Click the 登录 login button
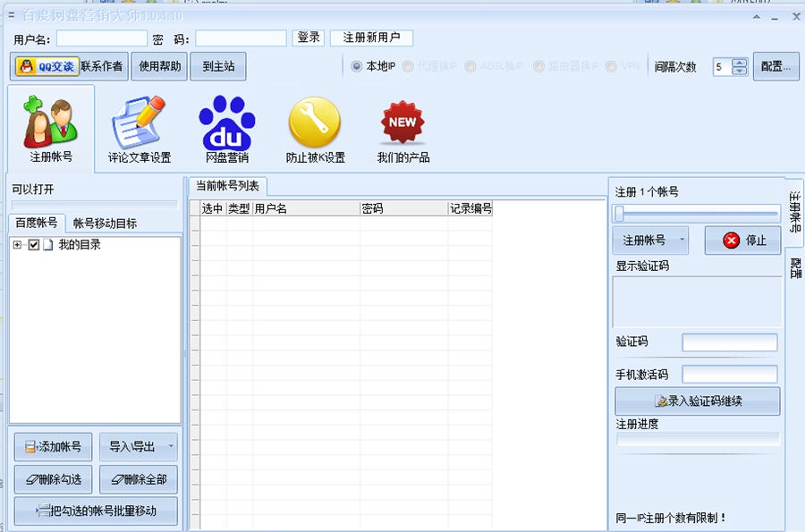Screen dimensions: 805x532 pos(308,38)
